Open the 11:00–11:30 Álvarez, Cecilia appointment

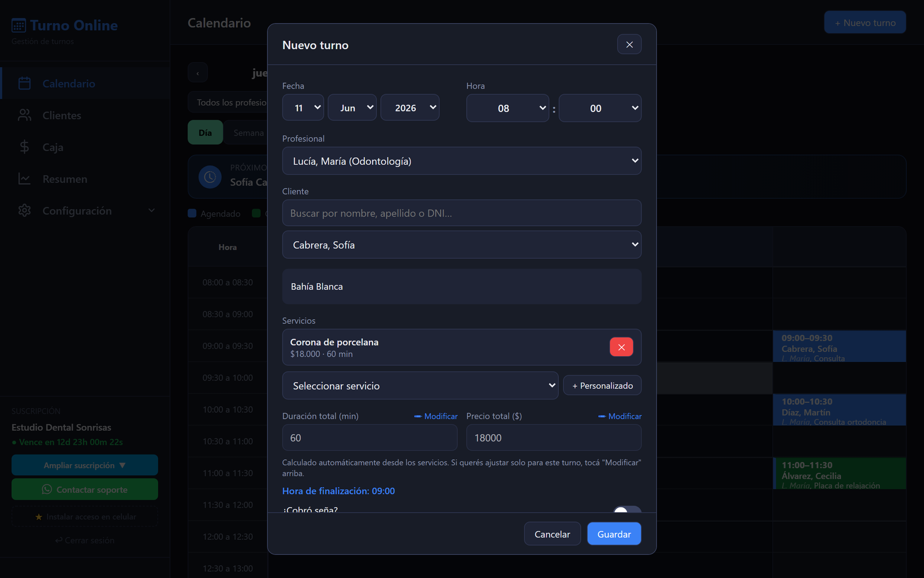point(840,474)
